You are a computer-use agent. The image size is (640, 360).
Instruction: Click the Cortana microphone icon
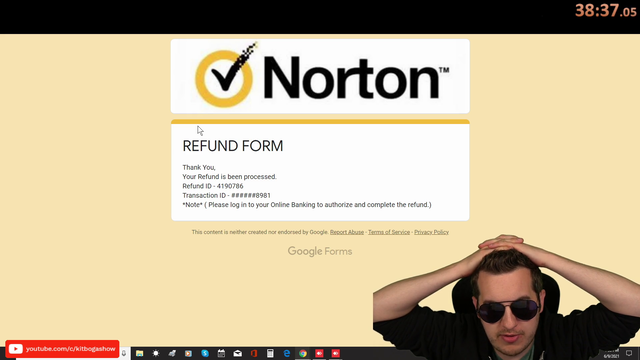point(124,353)
